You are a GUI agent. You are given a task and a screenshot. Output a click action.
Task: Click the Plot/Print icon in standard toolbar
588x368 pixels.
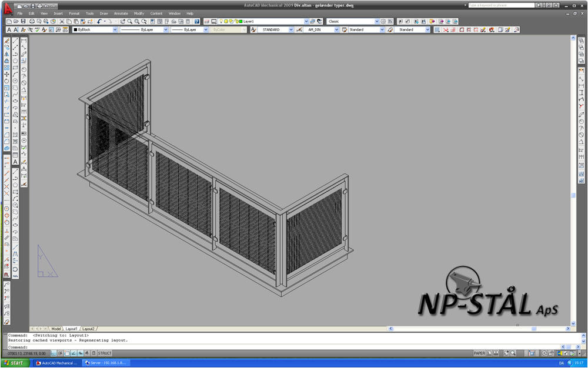[32, 21]
